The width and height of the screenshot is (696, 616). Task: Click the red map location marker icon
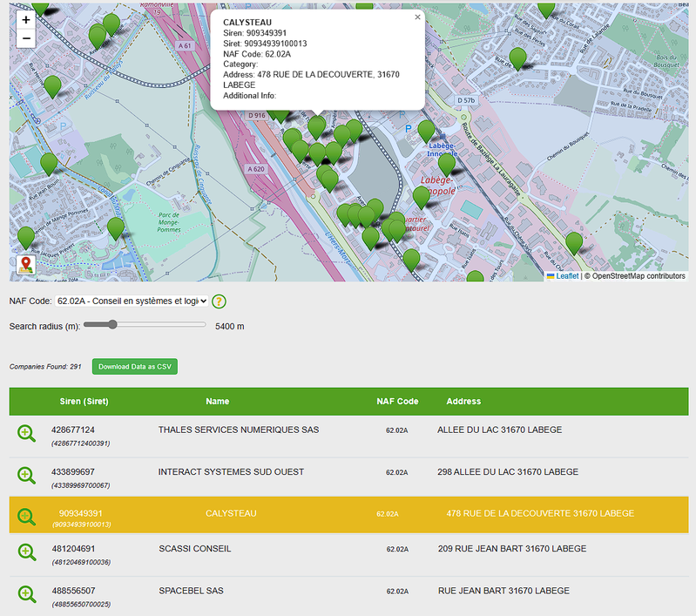(x=26, y=265)
